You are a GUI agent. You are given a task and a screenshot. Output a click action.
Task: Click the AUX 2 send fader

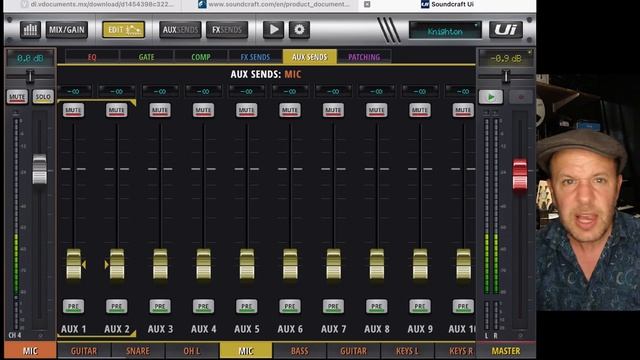pyautogui.click(x=117, y=264)
